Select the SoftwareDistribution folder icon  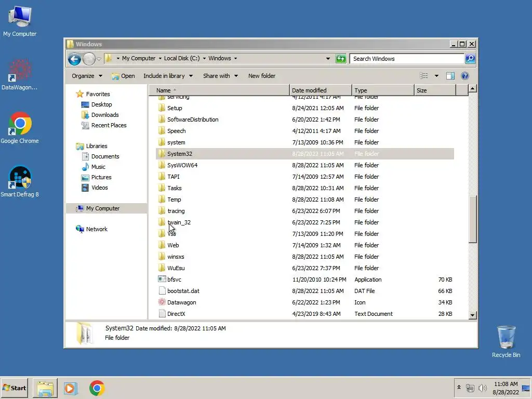pos(162,119)
